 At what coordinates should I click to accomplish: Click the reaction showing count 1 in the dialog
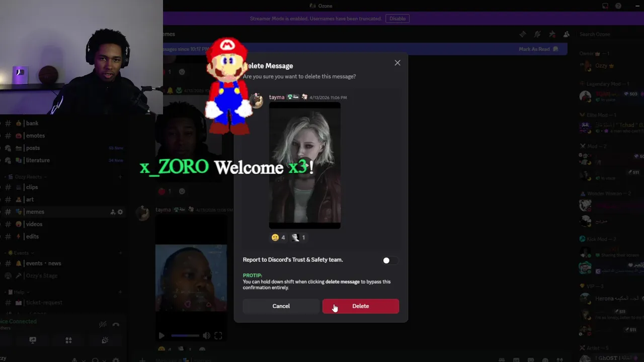(x=299, y=237)
